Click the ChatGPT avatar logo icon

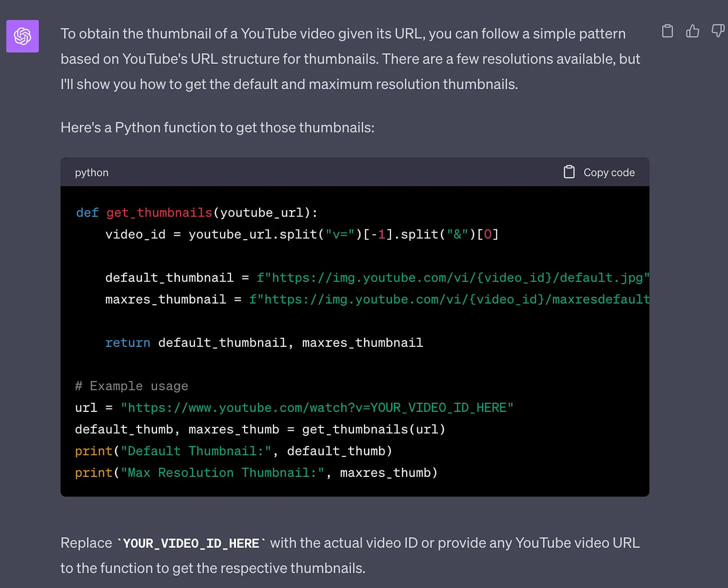(22, 36)
